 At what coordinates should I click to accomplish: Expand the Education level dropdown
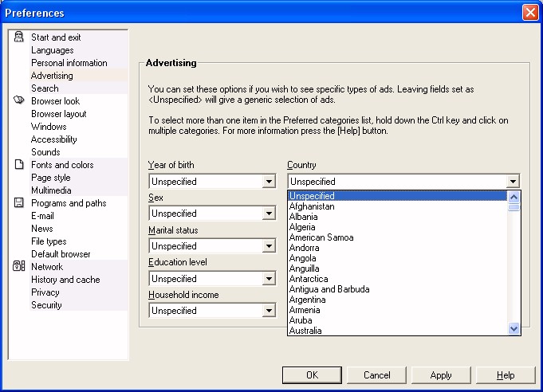269,279
